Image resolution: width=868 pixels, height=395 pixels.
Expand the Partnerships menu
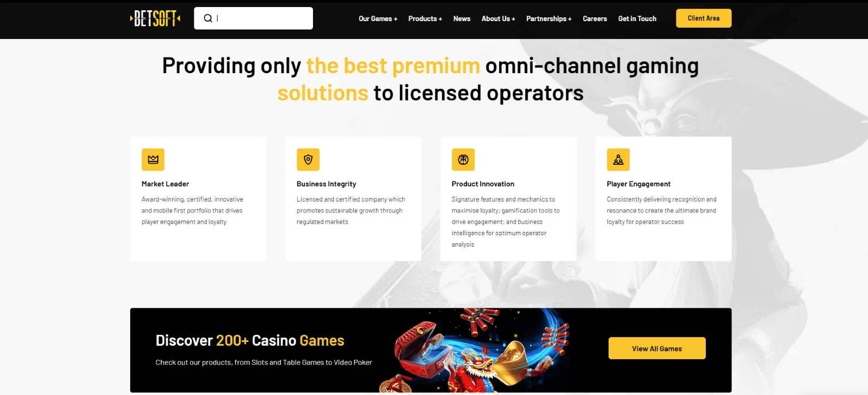point(548,18)
